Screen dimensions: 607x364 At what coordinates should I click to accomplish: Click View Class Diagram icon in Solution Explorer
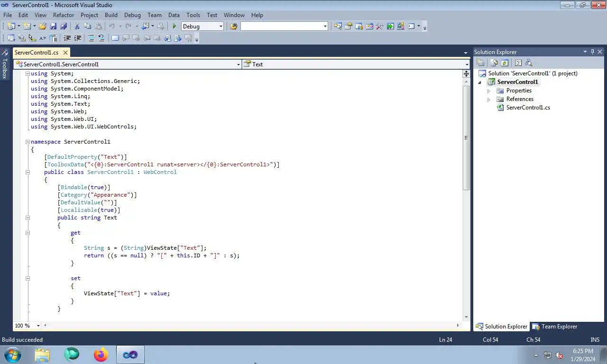(x=529, y=63)
